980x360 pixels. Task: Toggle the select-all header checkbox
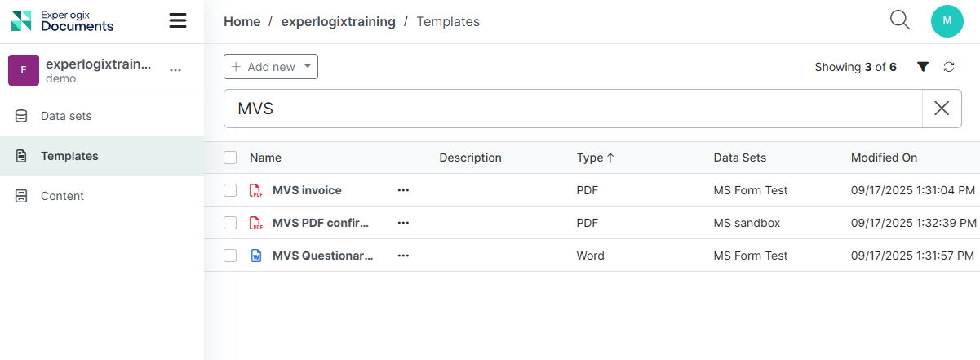[x=230, y=158]
